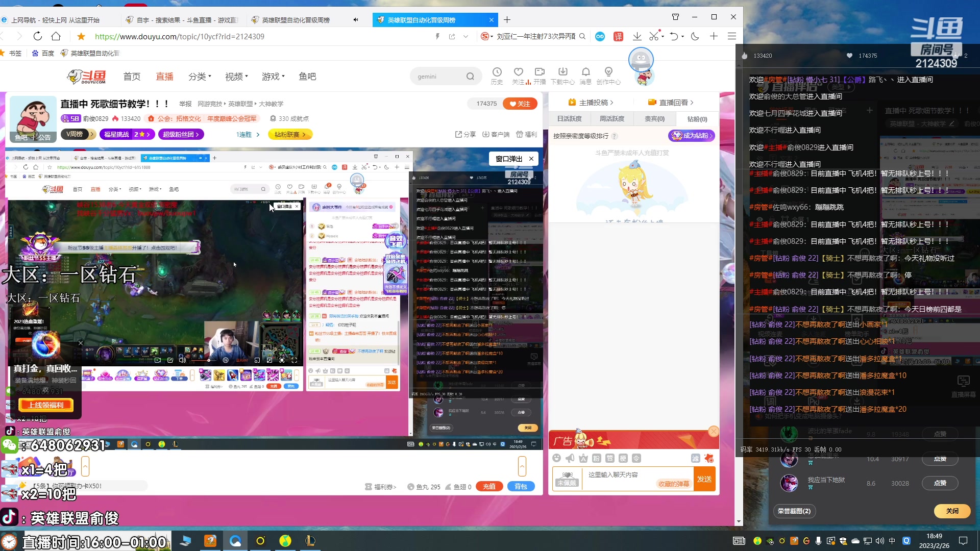Expand 直播回看 arrow
Viewport: 980px width, 551px height.
pyautogui.click(x=692, y=103)
